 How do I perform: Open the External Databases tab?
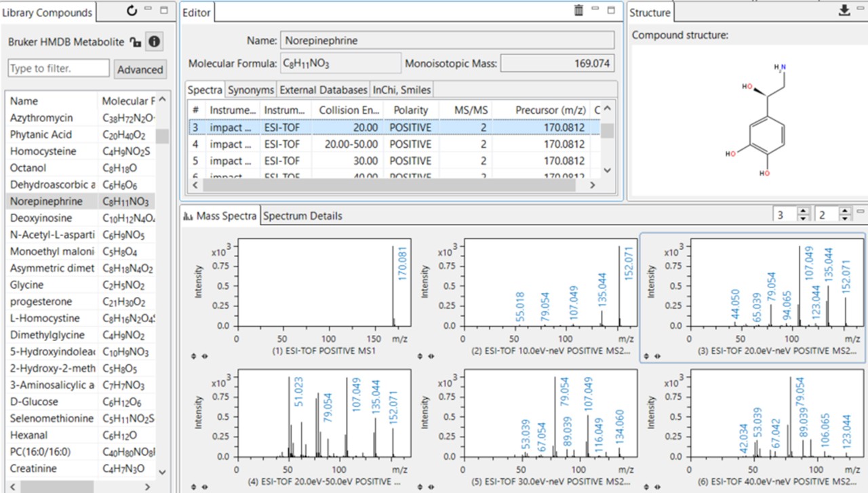tap(323, 90)
